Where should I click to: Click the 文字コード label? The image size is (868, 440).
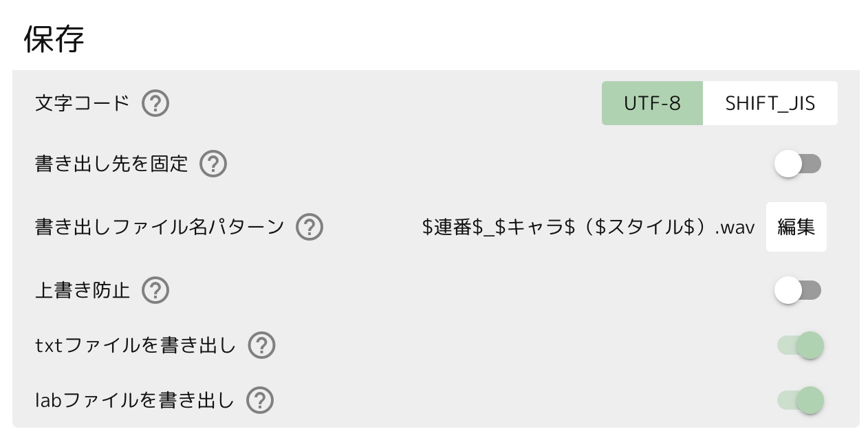click(x=83, y=104)
